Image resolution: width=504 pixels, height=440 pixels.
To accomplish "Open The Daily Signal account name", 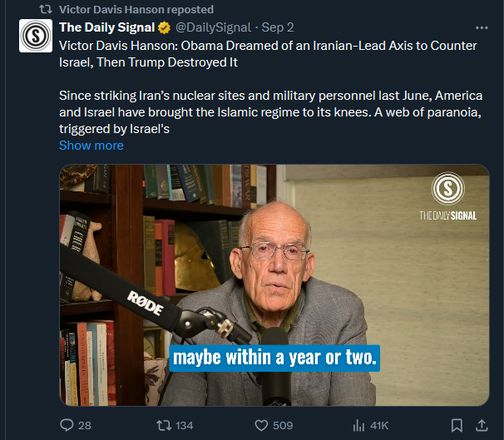I will 106,27.
